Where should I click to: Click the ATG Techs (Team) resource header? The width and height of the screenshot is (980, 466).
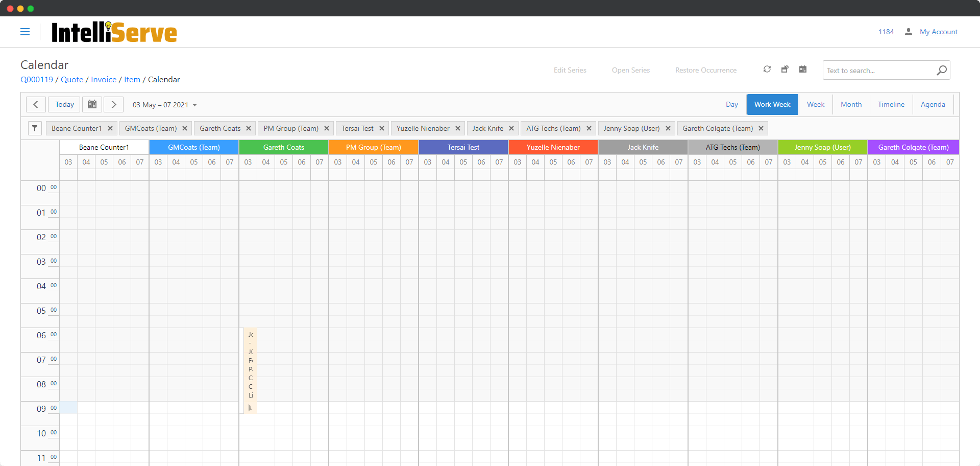click(x=733, y=147)
